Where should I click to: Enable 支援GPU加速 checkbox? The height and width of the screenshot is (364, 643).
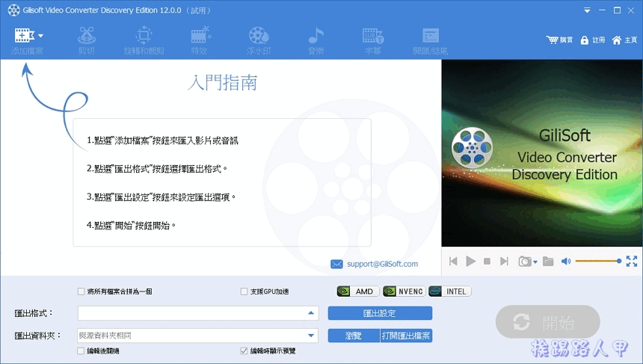coord(244,291)
